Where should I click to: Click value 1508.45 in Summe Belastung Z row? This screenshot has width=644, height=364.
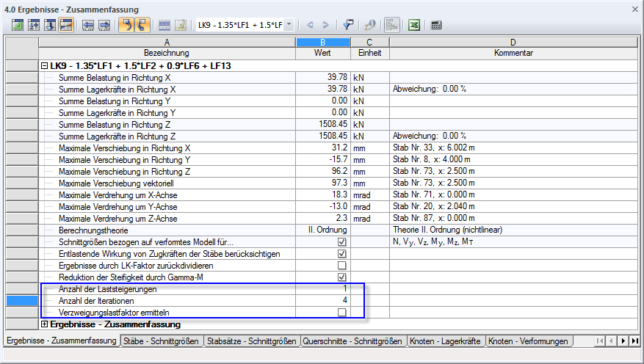[x=333, y=124]
